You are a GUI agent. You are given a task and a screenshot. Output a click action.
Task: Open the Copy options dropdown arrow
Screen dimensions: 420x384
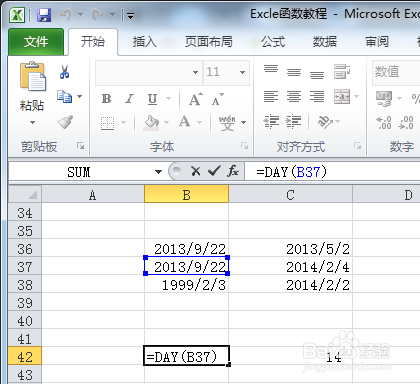click(80, 97)
